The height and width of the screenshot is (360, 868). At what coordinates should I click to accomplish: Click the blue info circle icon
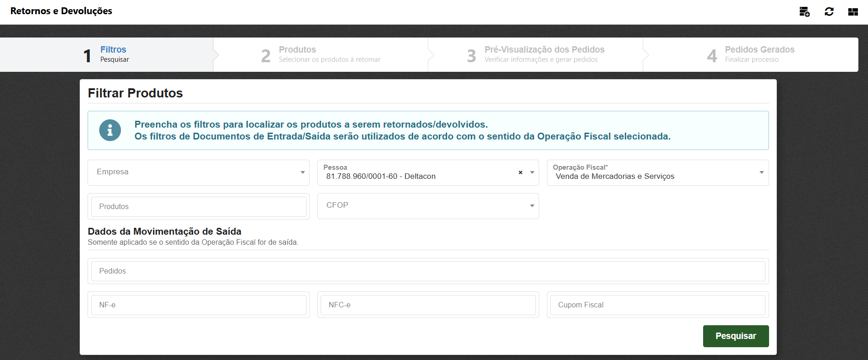click(x=110, y=130)
